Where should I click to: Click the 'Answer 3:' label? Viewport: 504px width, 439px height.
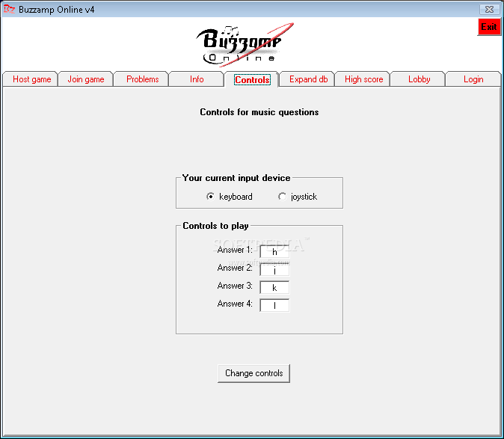pos(235,286)
